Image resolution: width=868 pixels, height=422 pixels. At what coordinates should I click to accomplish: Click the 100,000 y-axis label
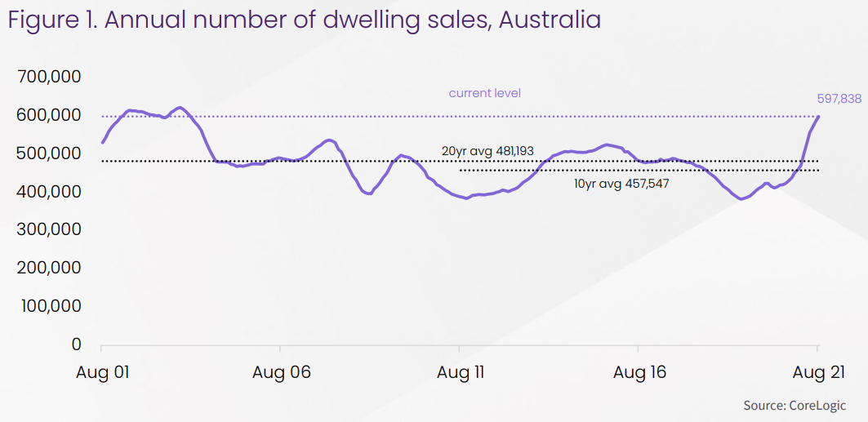[48, 306]
